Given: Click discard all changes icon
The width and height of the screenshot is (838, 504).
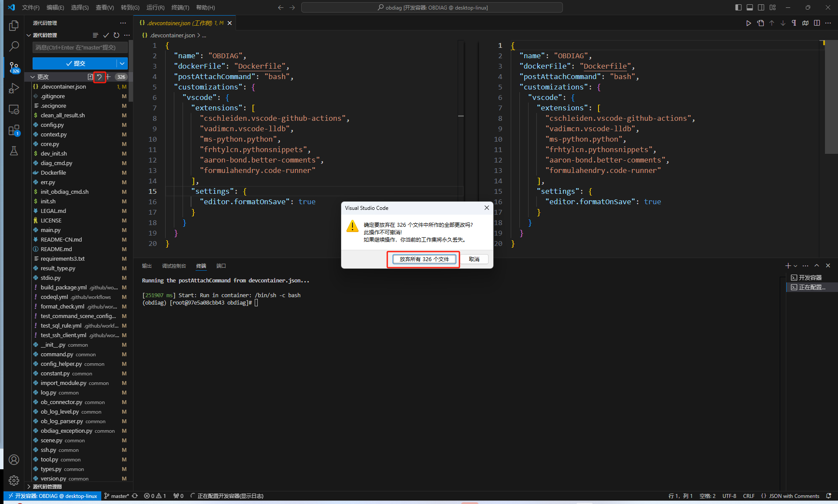Looking at the screenshot, I should (x=100, y=77).
